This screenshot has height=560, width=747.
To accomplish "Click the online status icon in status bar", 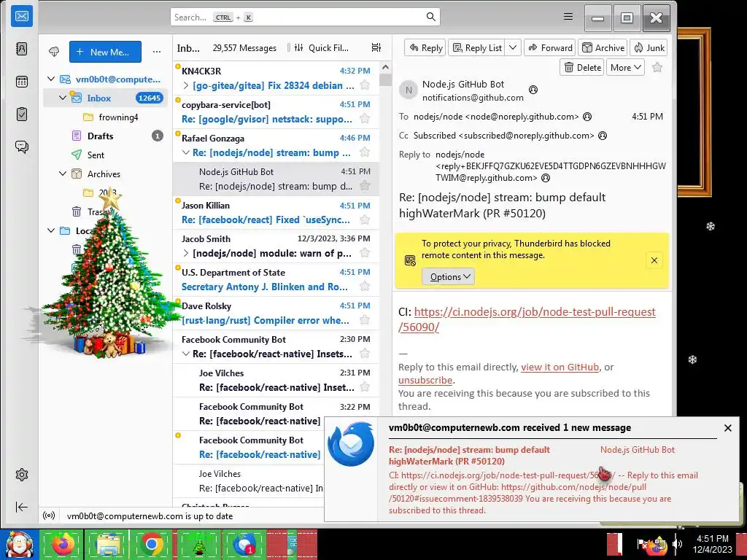I will pyautogui.click(x=49, y=516).
